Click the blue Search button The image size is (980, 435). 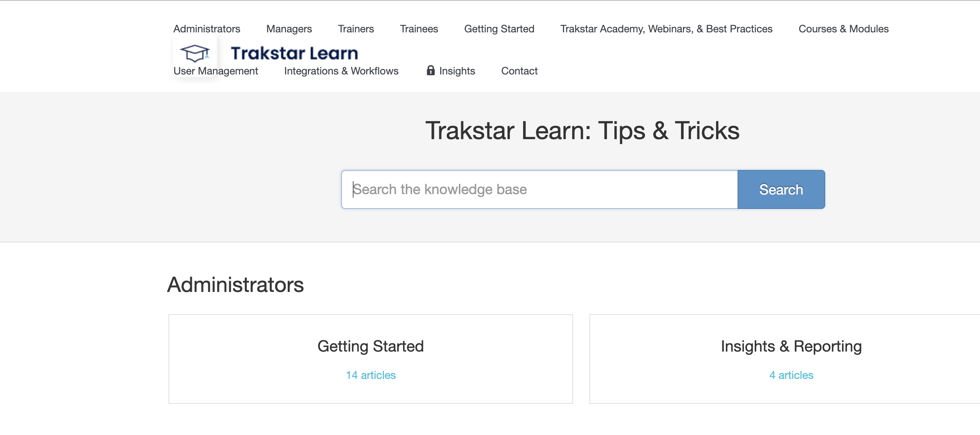click(x=781, y=189)
